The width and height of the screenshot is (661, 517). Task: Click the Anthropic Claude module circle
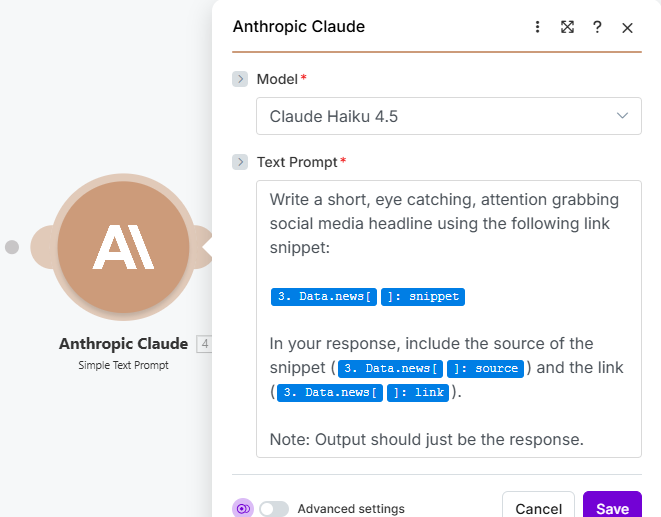(123, 247)
